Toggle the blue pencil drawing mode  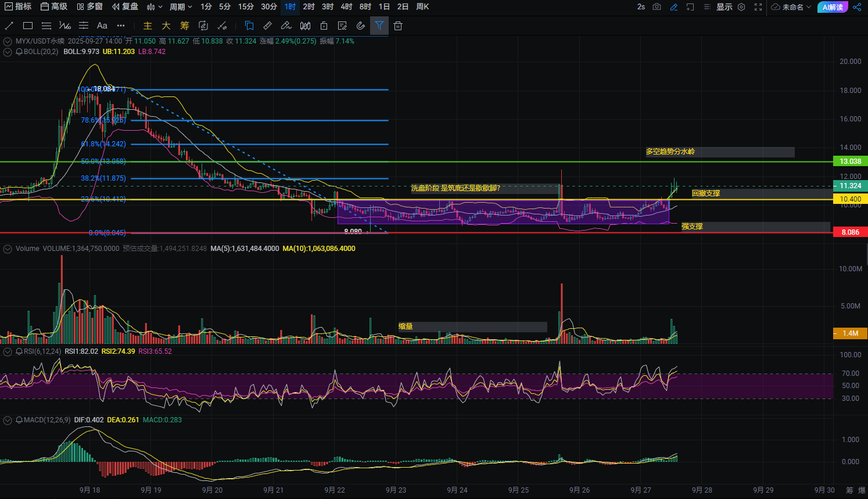tap(674, 7)
